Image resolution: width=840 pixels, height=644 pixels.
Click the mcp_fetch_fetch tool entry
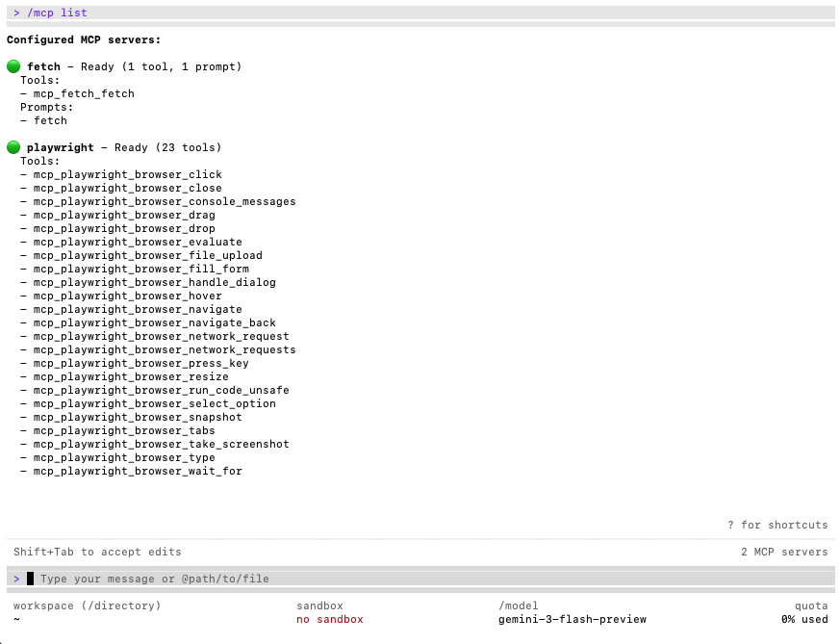84,93
